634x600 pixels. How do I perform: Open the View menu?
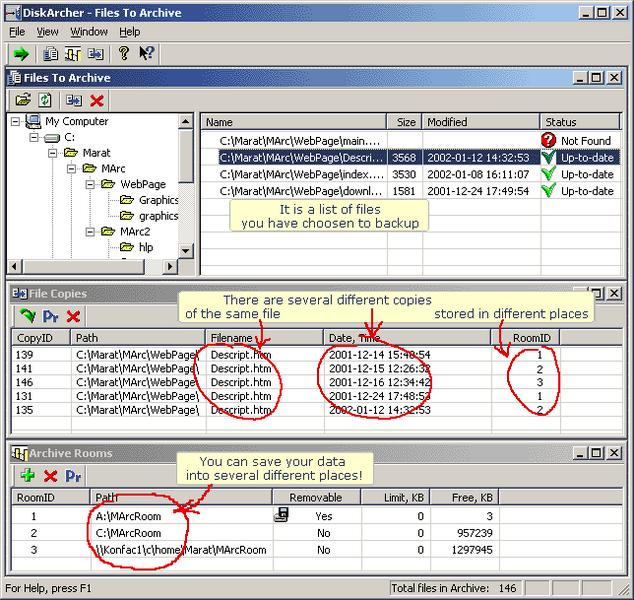(x=47, y=32)
